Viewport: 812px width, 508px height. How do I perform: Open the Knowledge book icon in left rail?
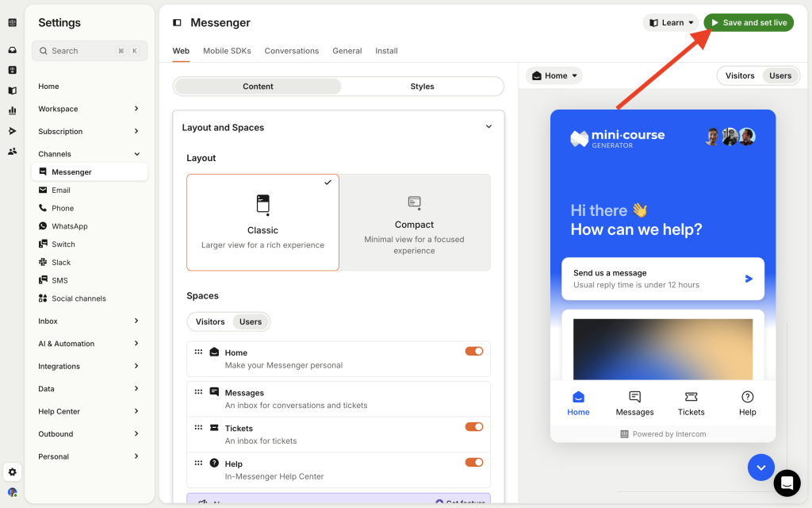click(x=13, y=90)
